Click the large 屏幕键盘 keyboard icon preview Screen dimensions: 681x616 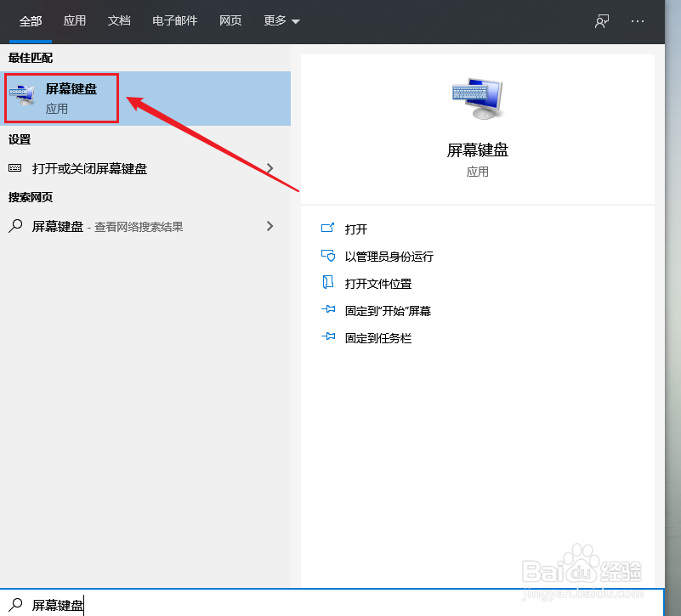tap(478, 96)
